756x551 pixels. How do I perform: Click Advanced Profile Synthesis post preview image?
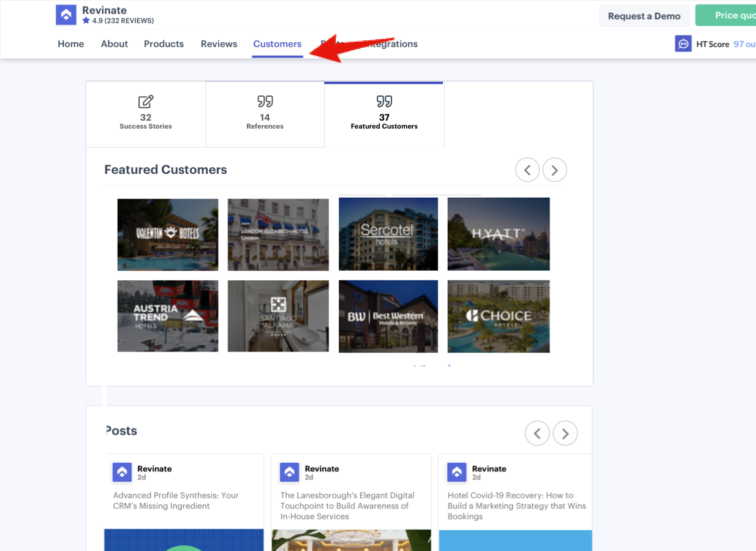click(184, 540)
